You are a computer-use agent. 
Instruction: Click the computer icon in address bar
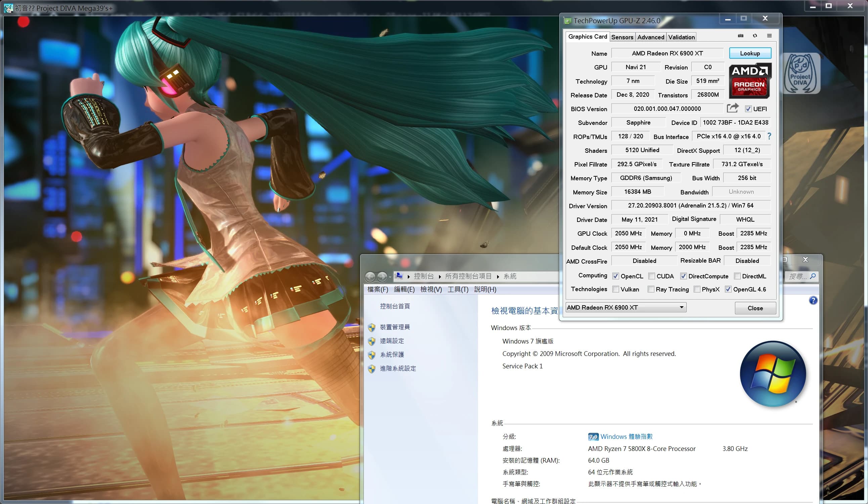tap(399, 276)
